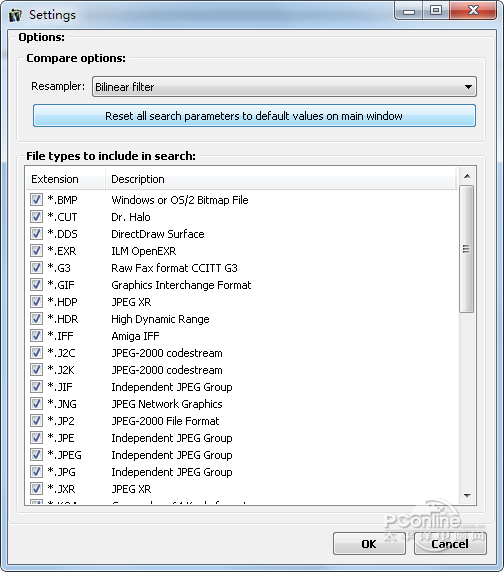Toggle the *.CUT checkbox
Viewport: 504px width, 572px height.
36,217
